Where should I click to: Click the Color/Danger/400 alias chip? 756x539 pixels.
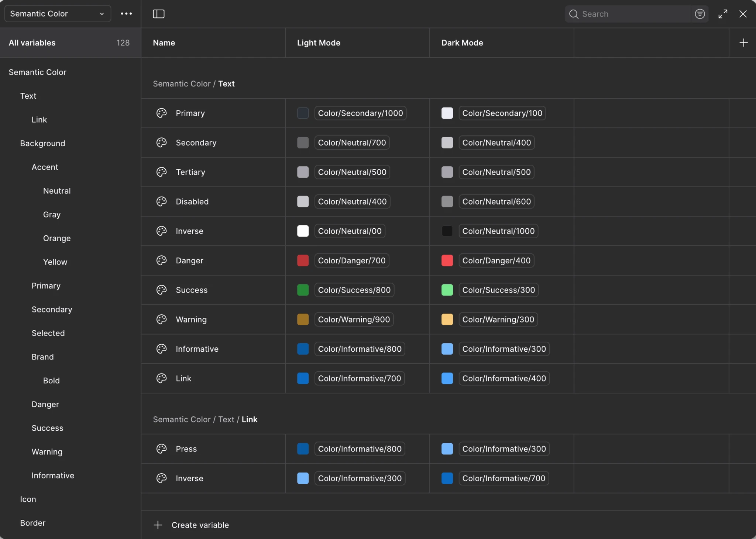(x=496, y=260)
